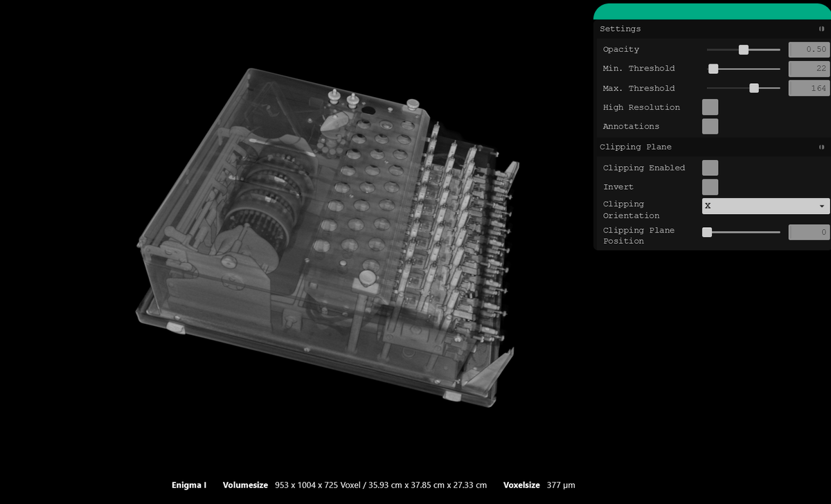Focus the Clipping Plane Position value field
This screenshot has width=831, height=504.
809,233
